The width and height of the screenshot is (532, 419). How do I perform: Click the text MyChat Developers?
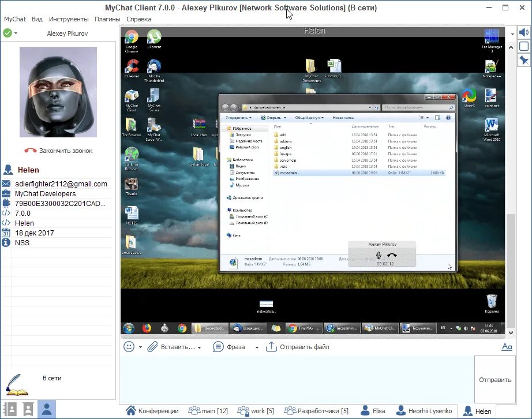[45, 194]
